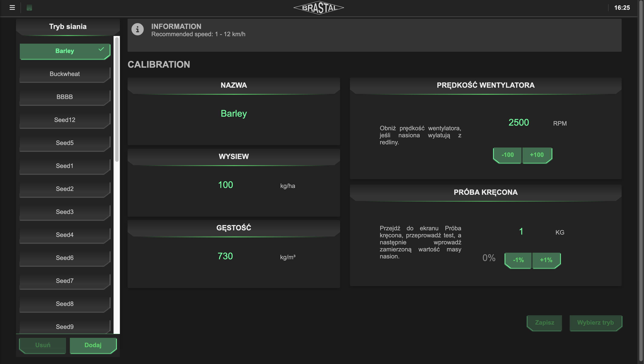Decrease fan speed by 100 RPM
Image resolution: width=644 pixels, height=364 pixels.
click(x=507, y=155)
